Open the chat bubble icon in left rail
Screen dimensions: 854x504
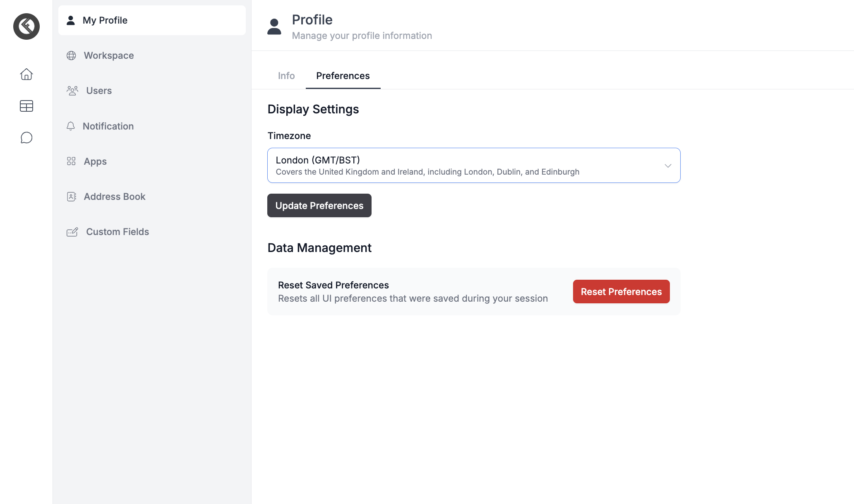[x=26, y=137]
